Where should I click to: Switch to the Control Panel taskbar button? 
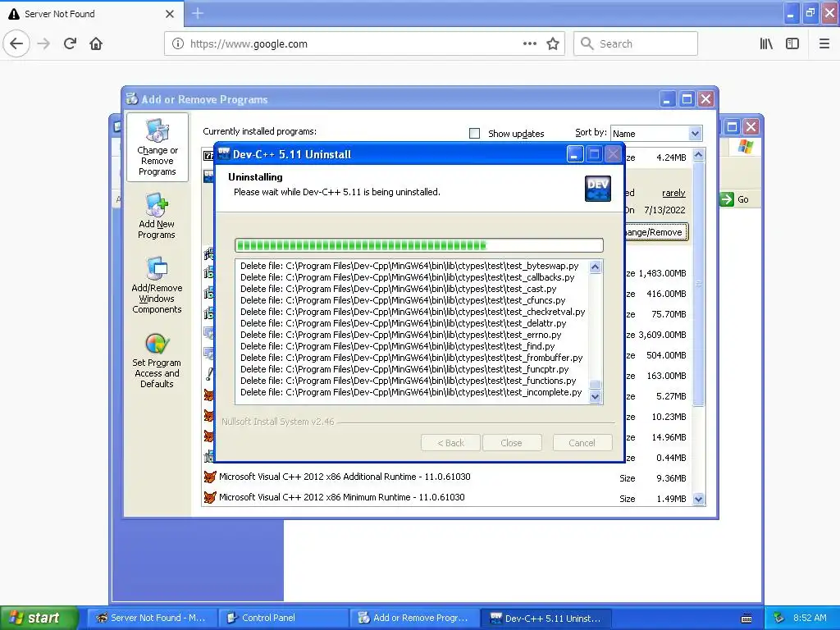pos(283,618)
